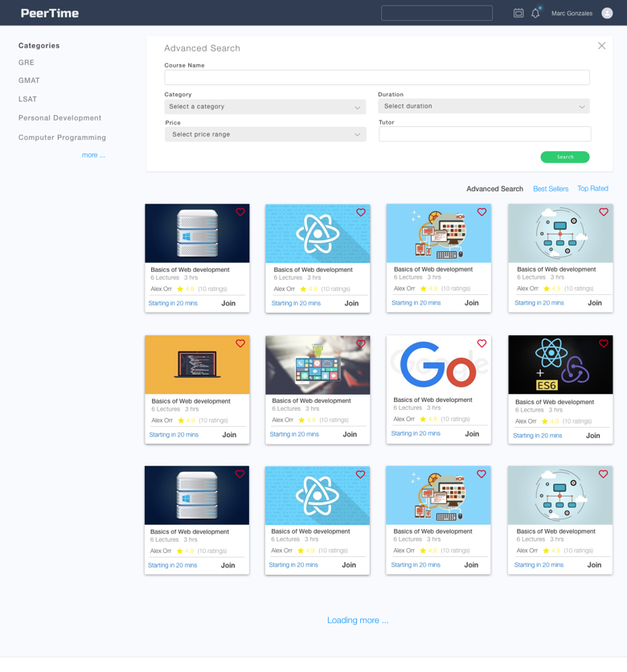Heart the tablet apps course card
The height and width of the screenshot is (672, 627).
361,343
